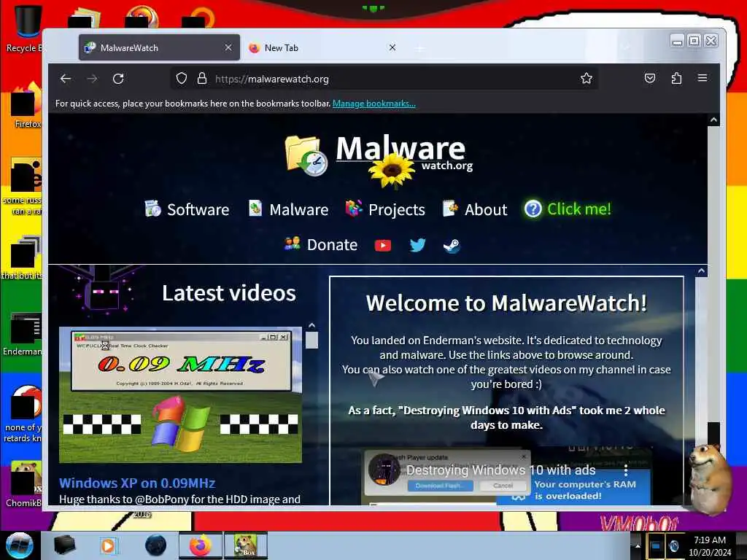747x560 pixels.
Task: Open the Donate page
Action: [x=321, y=244]
